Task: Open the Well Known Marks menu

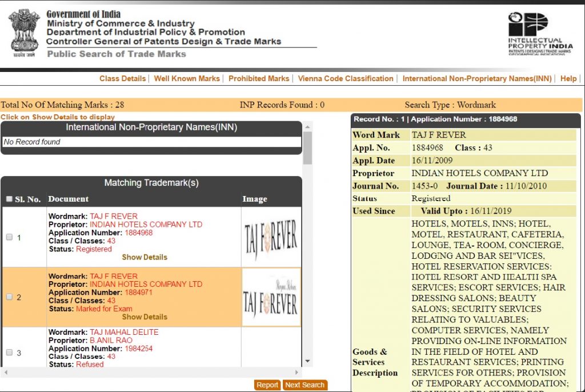Action: coord(187,79)
